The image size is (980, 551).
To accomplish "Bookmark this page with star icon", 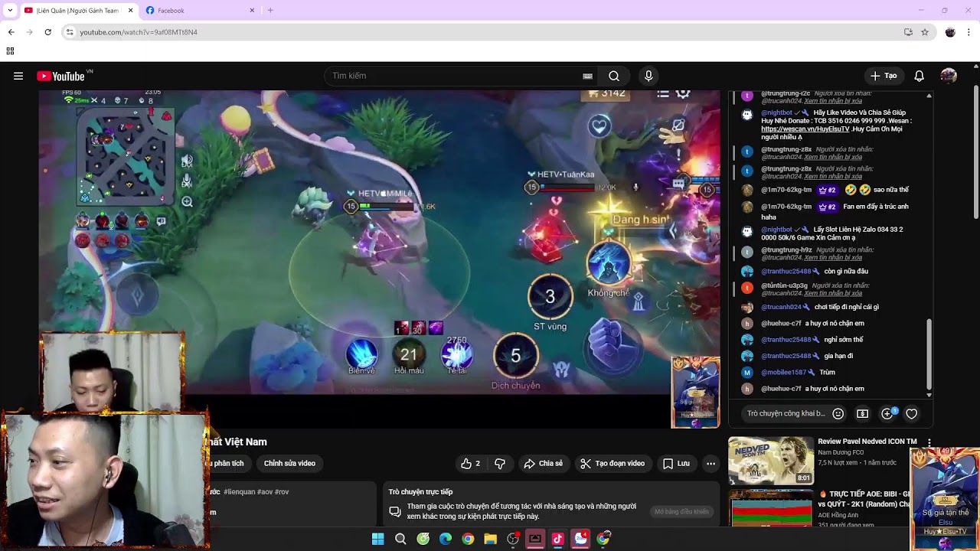I will [925, 32].
